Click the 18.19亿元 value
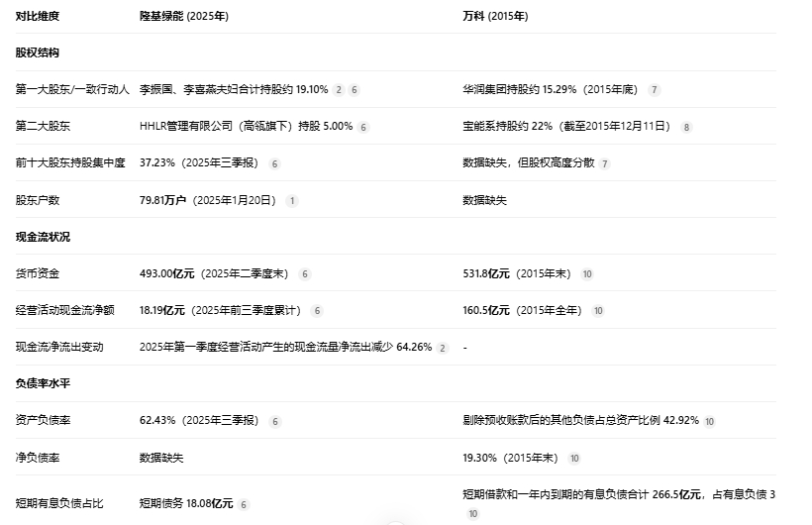This screenshot has height=525, width=812. tap(162, 310)
